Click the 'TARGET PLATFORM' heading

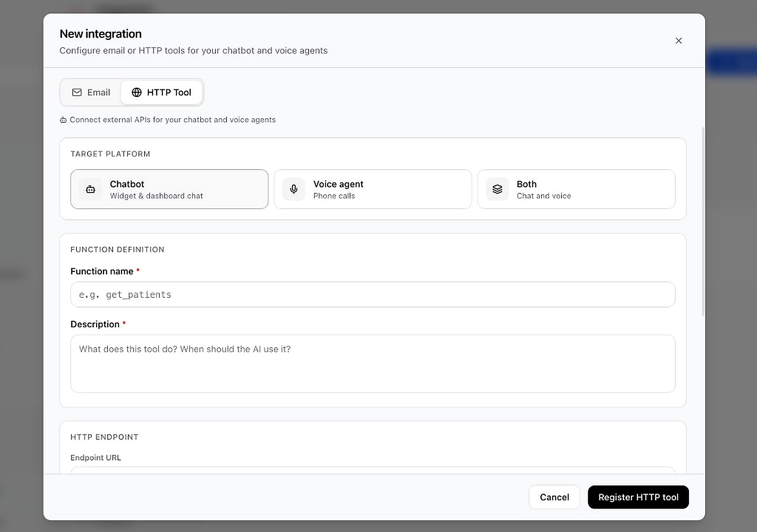point(110,154)
